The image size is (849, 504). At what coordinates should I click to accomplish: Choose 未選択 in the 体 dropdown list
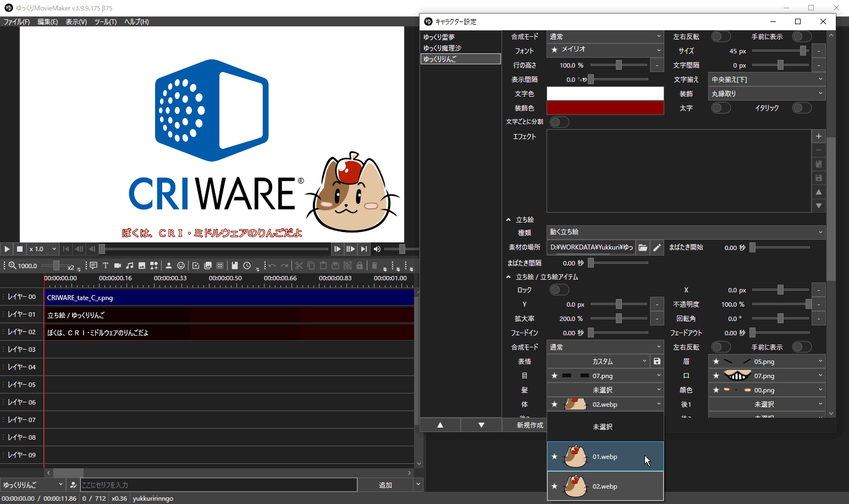[x=605, y=427]
